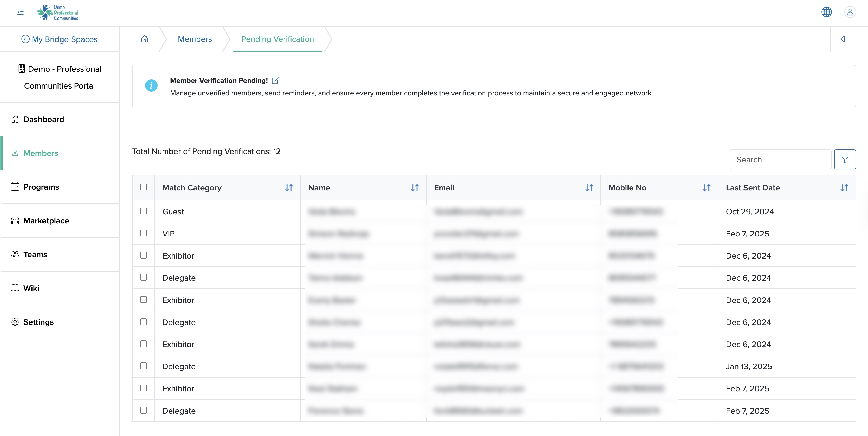Check the last Delegate row checkbox
Screen dimensions: 868x436
(144, 411)
